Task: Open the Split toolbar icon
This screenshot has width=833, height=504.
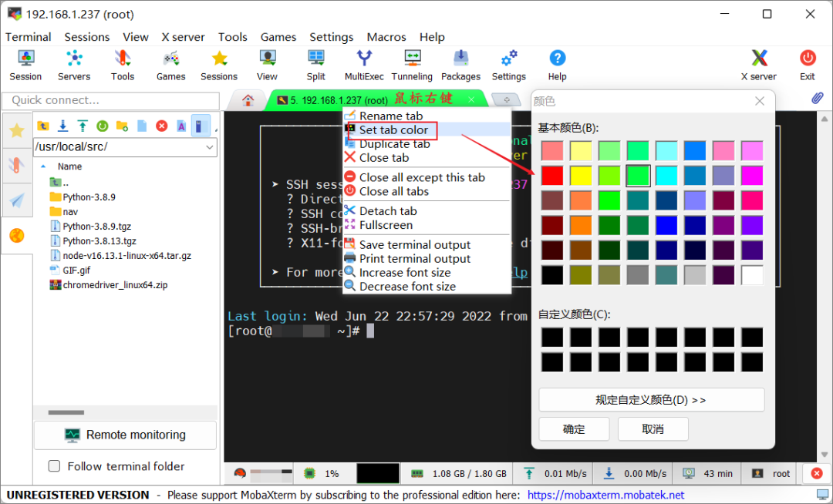Action: pos(315,66)
